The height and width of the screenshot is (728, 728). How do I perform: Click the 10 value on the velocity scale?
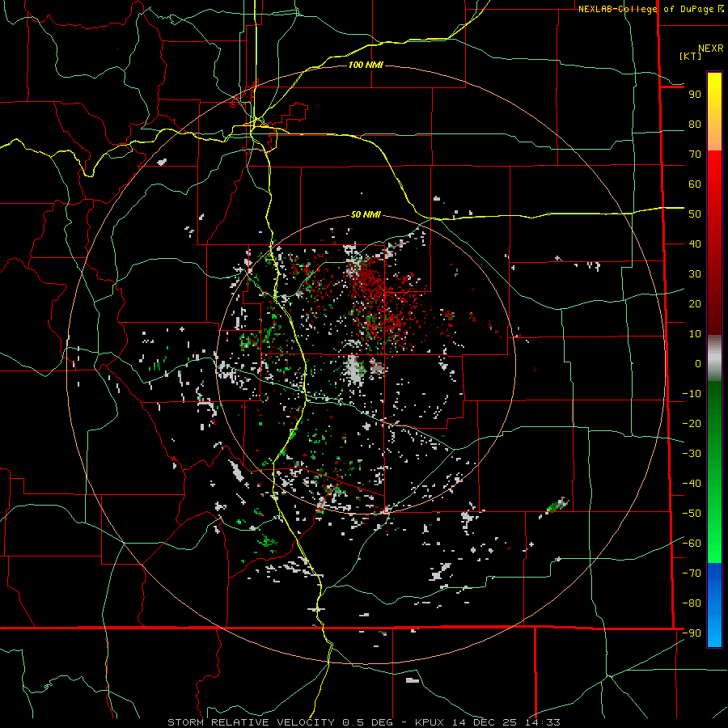point(695,334)
